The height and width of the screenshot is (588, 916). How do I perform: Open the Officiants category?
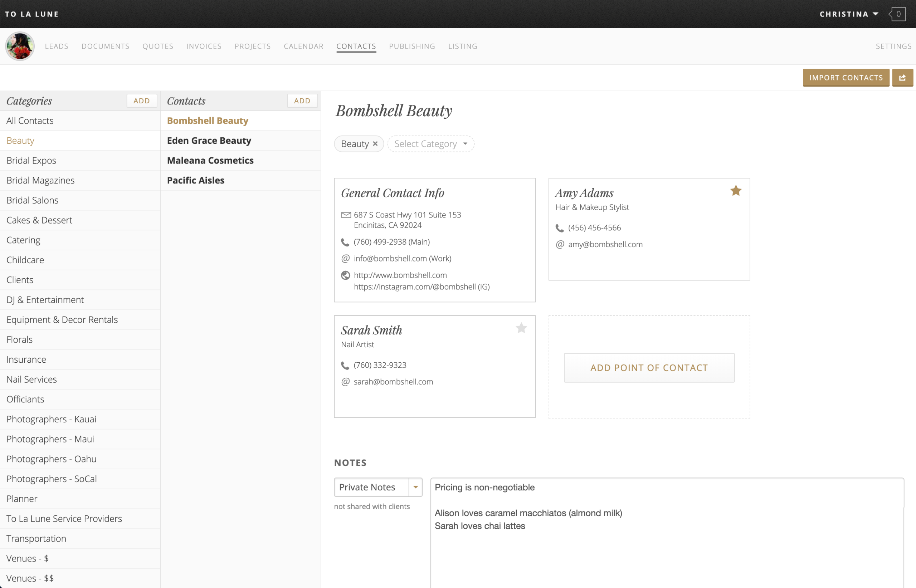(x=80, y=400)
